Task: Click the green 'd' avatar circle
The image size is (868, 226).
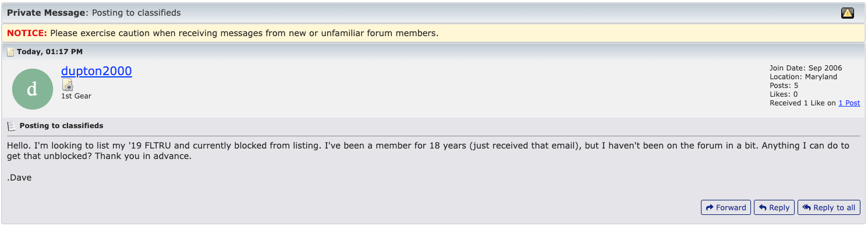Action: click(32, 89)
